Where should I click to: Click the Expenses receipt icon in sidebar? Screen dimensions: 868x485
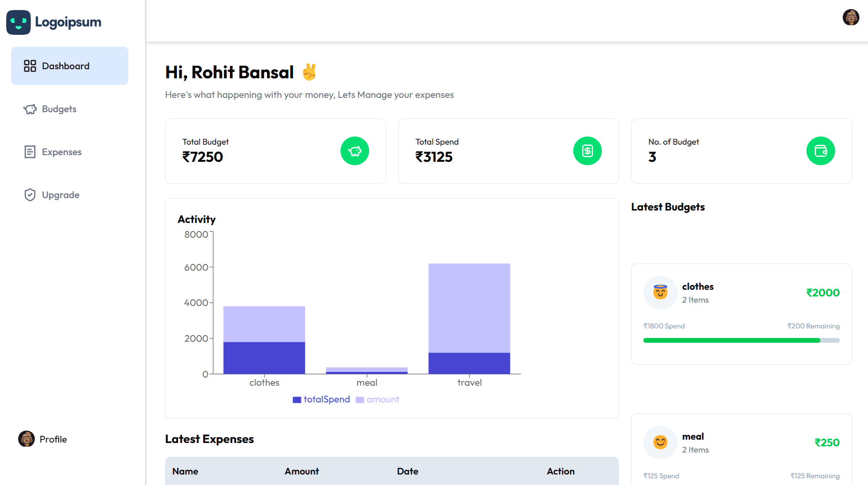30,152
